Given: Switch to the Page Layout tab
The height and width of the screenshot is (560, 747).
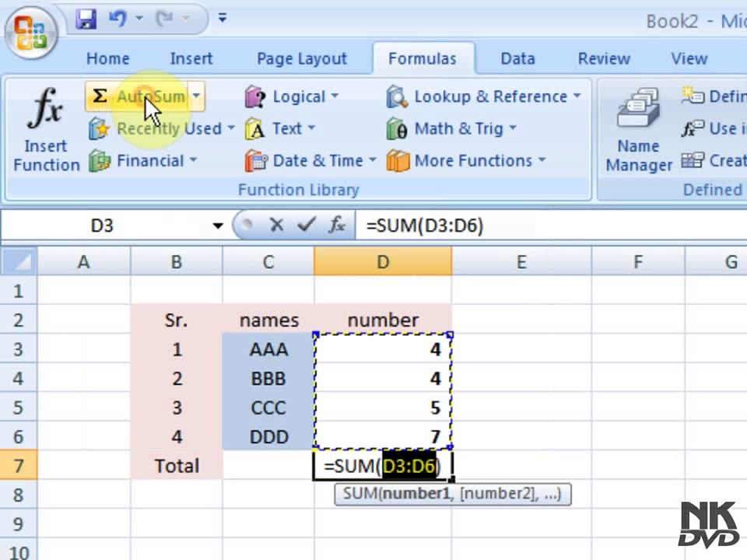Looking at the screenshot, I should click(302, 58).
